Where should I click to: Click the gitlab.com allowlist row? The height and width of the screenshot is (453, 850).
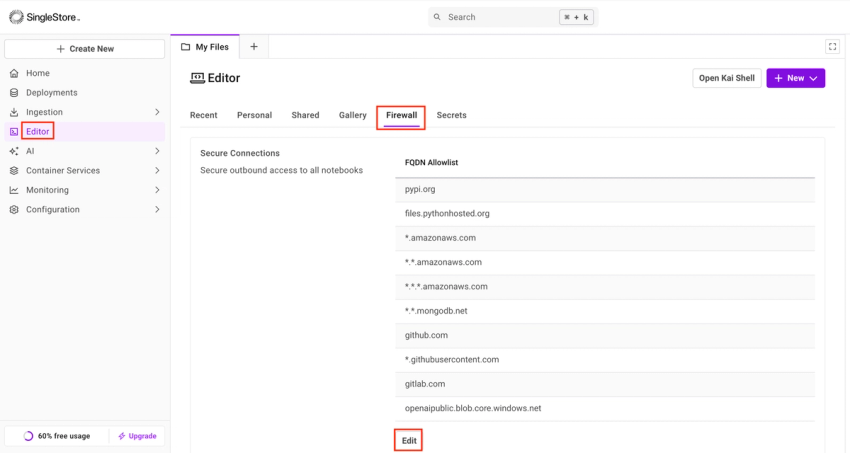[x=605, y=385]
